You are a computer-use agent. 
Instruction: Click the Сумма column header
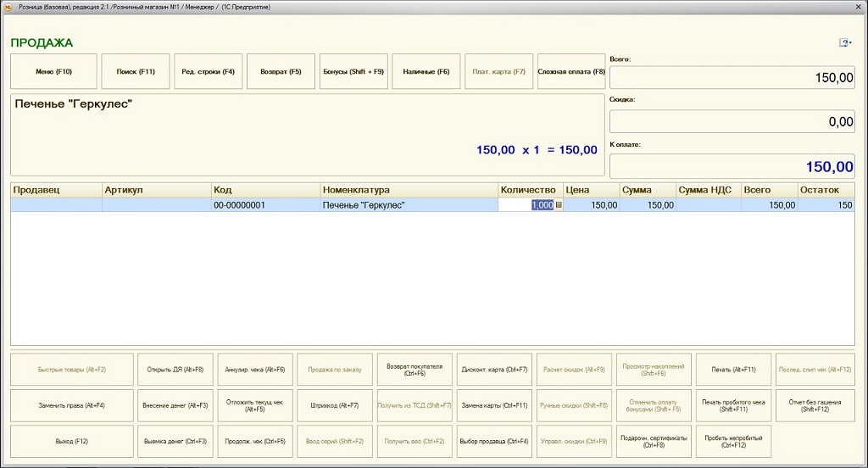pyautogui.click(x=648, y=190)
